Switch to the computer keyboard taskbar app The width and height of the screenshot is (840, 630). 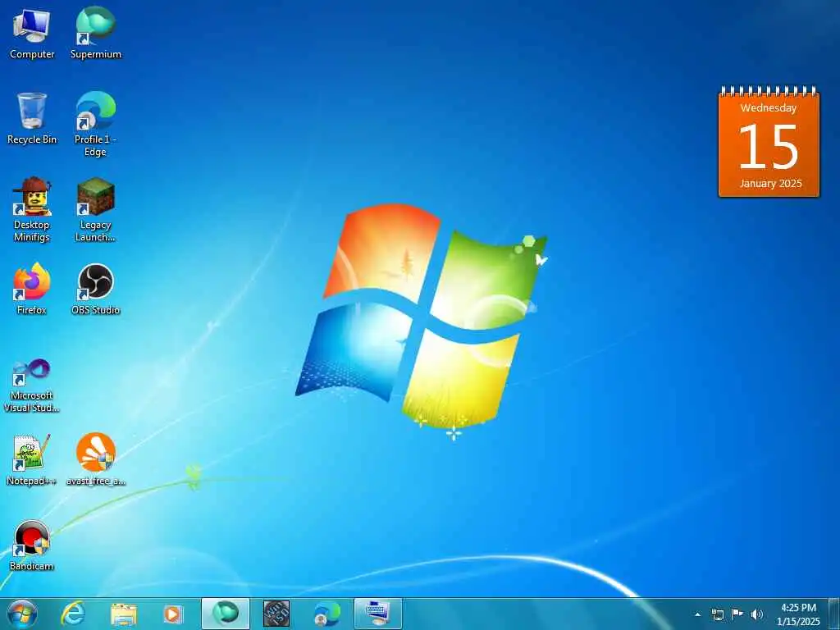click(377, 614)
